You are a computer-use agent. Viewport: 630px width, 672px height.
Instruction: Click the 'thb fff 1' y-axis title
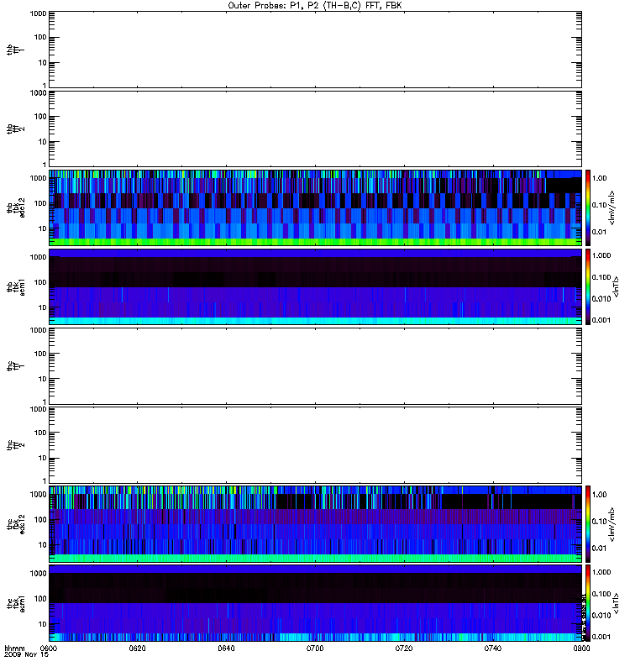15,50
